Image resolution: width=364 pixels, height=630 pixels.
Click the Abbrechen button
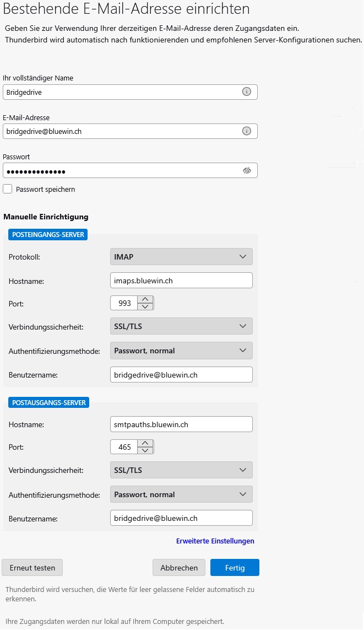[179, 568]
